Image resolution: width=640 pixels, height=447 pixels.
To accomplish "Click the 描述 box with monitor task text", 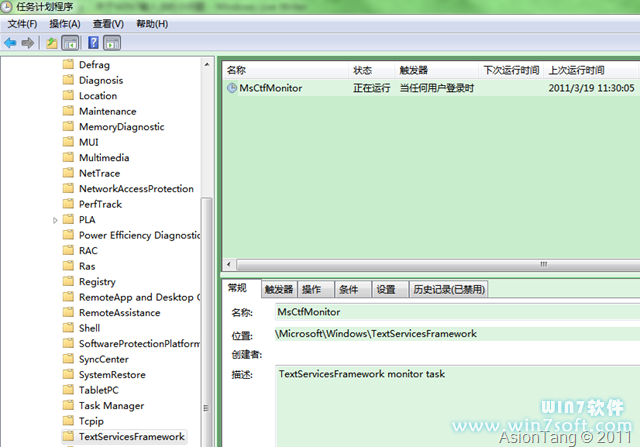I will point(458,406).
